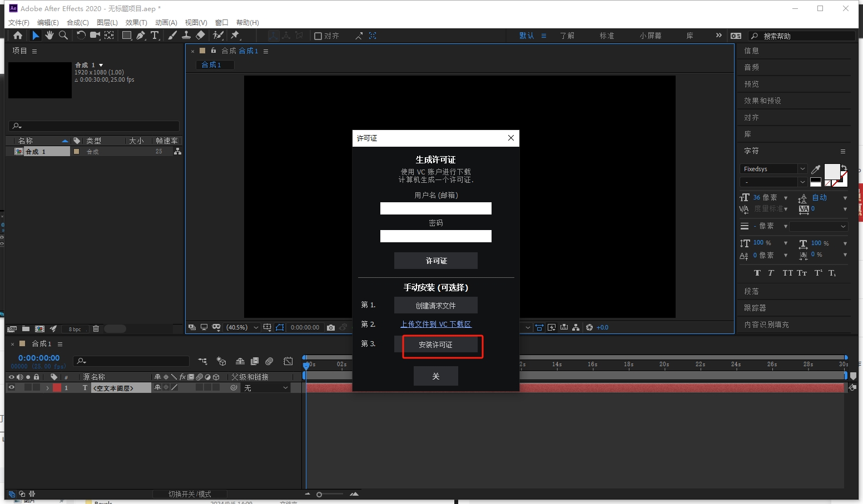Toggle Small Caps in Character panel
Image resolution: width=863 pixels, height=504 pixels.
coord(802,273)
